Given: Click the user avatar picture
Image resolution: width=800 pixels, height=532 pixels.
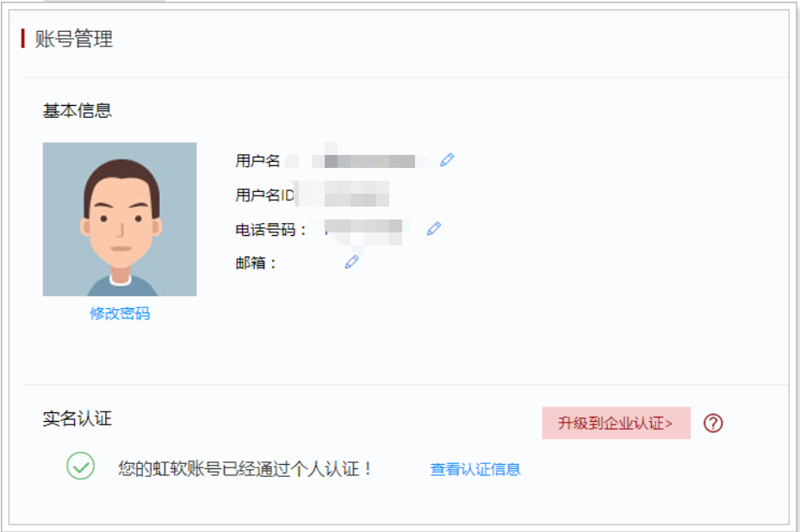Looking at the screenshot, I should pos(120,218).
